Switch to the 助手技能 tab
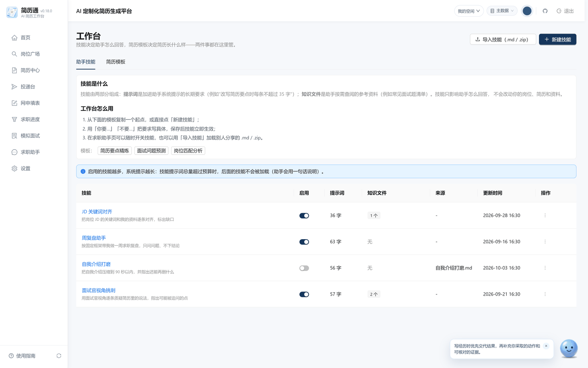Screen dimensions: 588x368 [86, 62]
